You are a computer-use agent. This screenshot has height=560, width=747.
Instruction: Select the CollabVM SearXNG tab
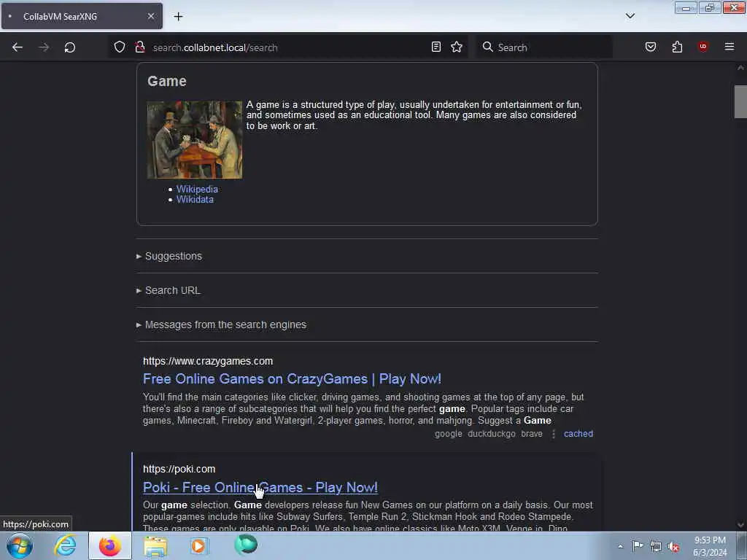point(82,16)
